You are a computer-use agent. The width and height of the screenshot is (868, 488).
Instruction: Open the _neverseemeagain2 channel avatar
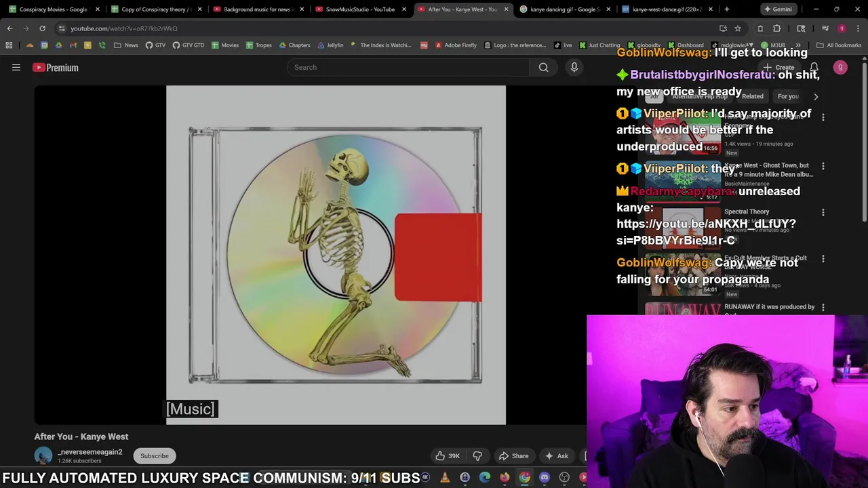(x=43, y=456)
